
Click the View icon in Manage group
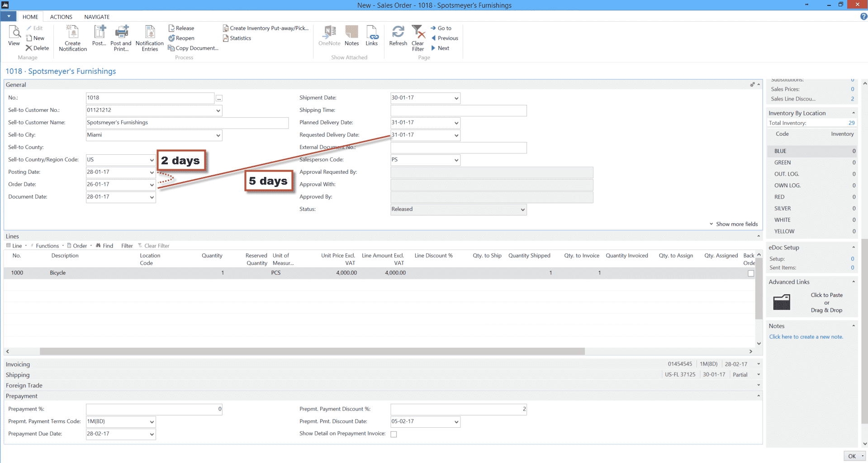[14, 36]
